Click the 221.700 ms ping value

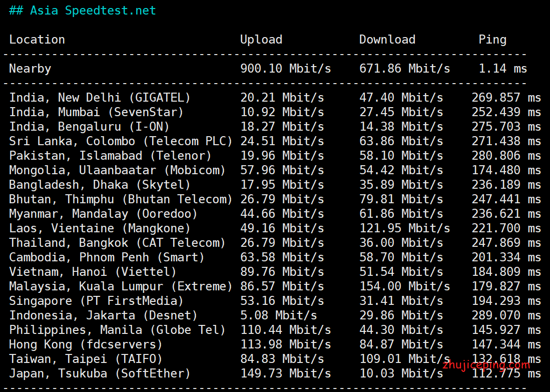pos(506,228)
